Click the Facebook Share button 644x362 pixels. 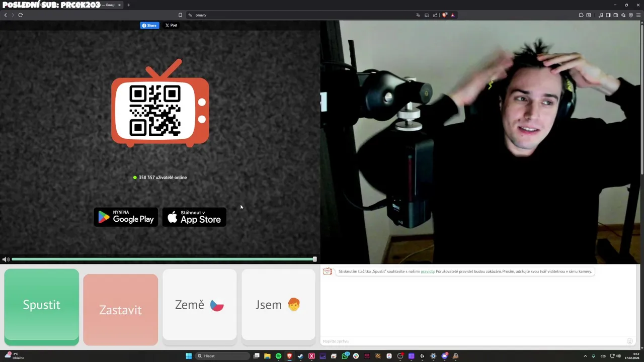(149, 25)
